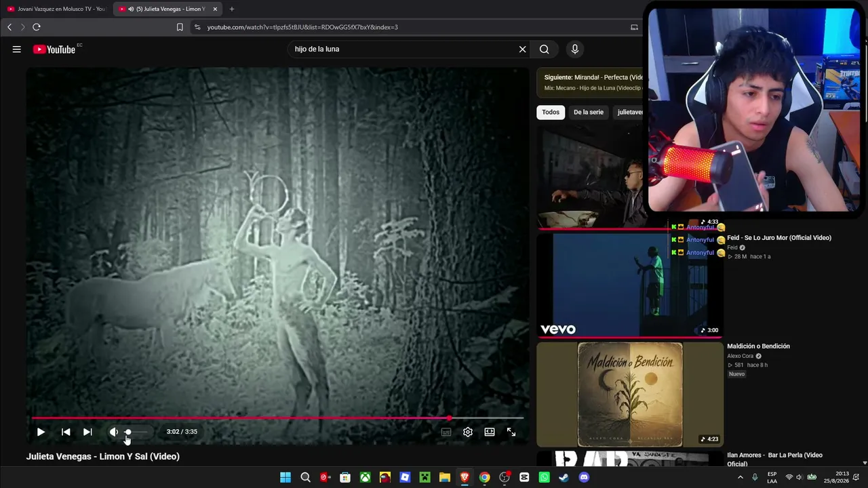Open the 'Siguiente: Miranda! - Perfecta' playlist header
The height and width of the screenshot is (488, 868).
tap(594, 77)
